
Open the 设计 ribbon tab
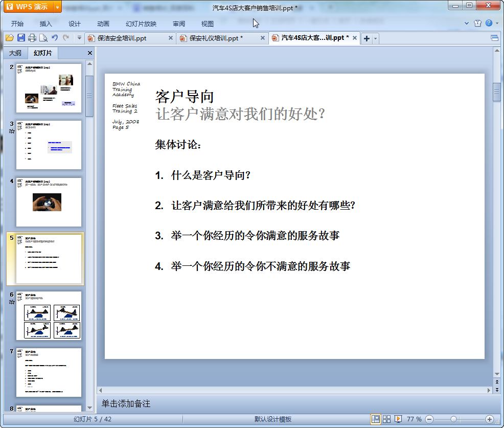[x=74, y=24]
